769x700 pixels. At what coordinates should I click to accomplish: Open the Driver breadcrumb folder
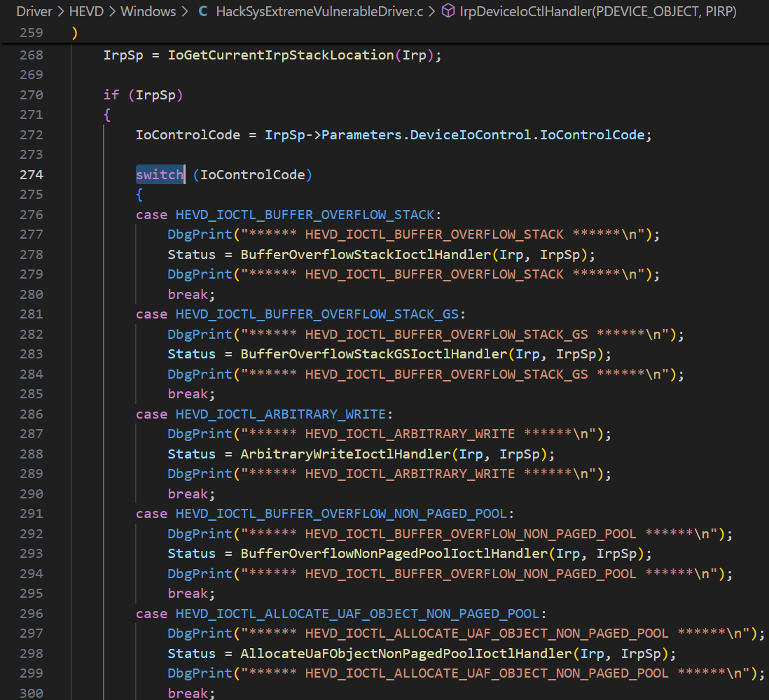(x=34, y=11)
